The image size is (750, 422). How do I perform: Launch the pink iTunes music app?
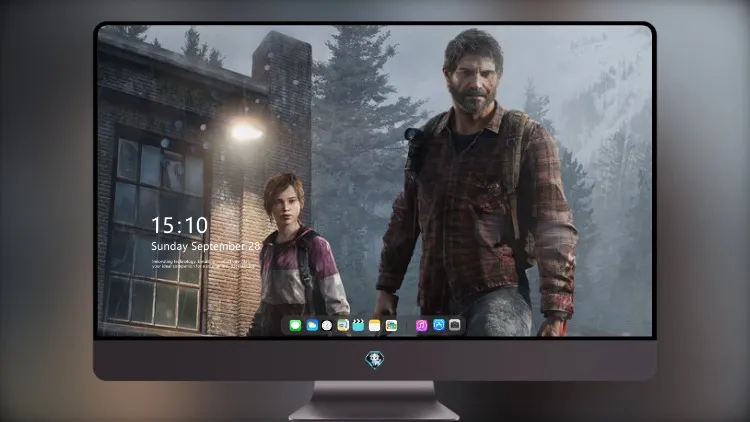click(421, 326)
